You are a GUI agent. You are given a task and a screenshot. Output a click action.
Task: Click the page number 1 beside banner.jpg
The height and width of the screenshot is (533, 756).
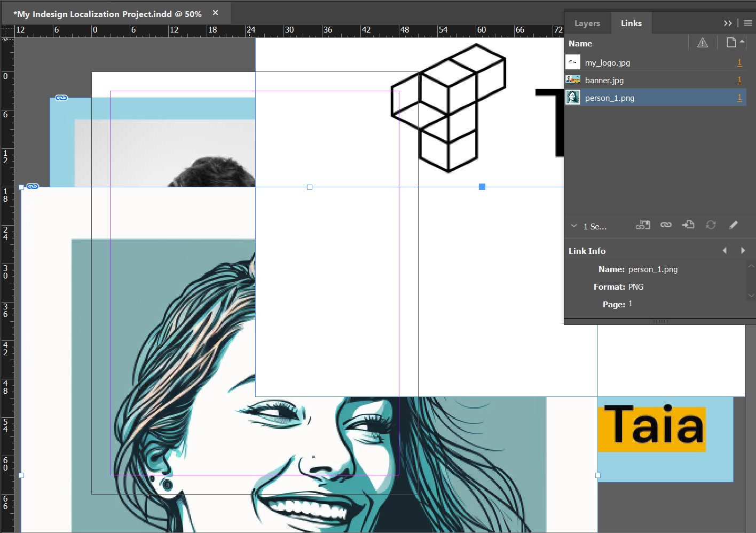739,79
